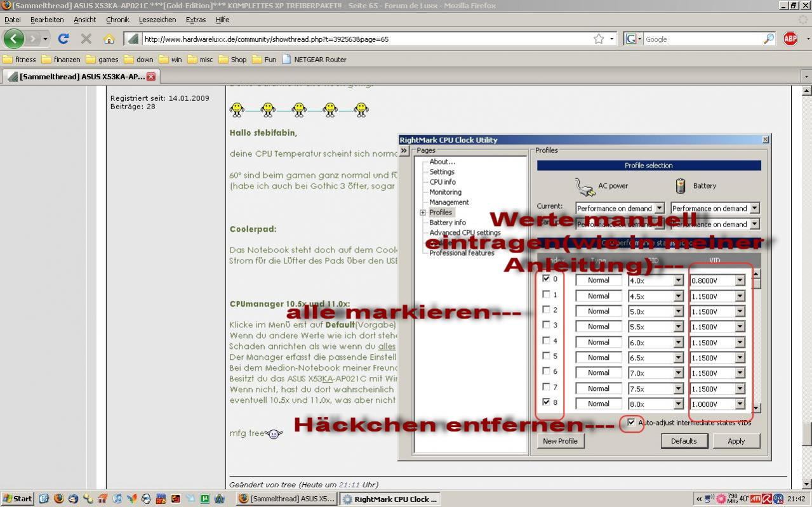Expand the Profiles tree node

point(423,213)
